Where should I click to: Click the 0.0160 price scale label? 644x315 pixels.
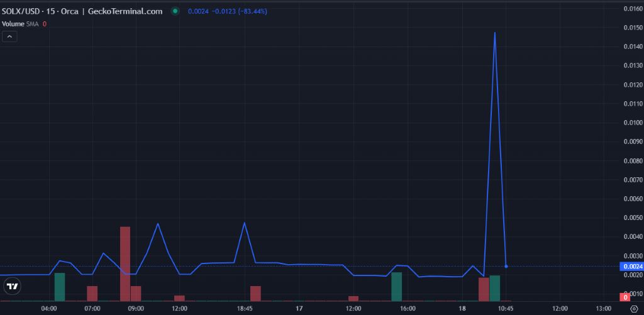(x=632, y=9)
